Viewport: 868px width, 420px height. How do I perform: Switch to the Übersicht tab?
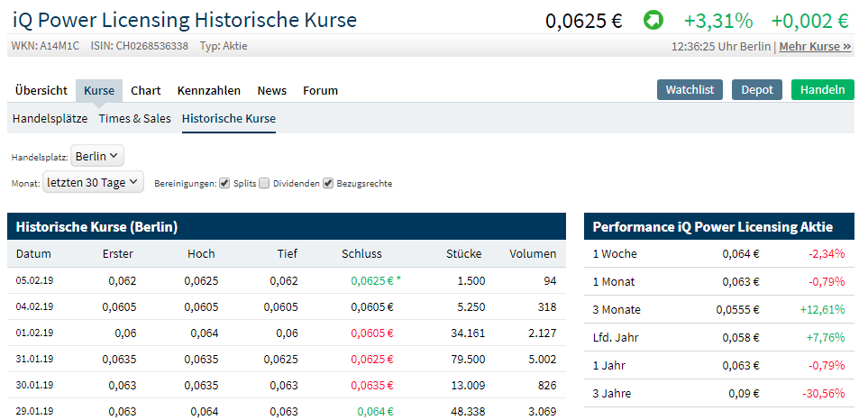(41, 90)
